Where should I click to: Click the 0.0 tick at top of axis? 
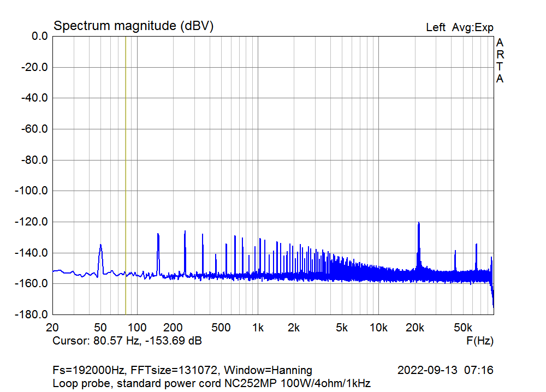coord(40,36)
